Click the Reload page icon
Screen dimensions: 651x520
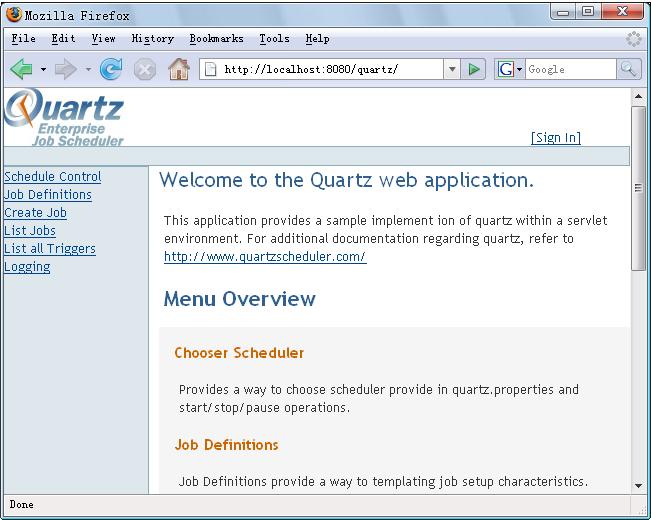coord(111,69)
